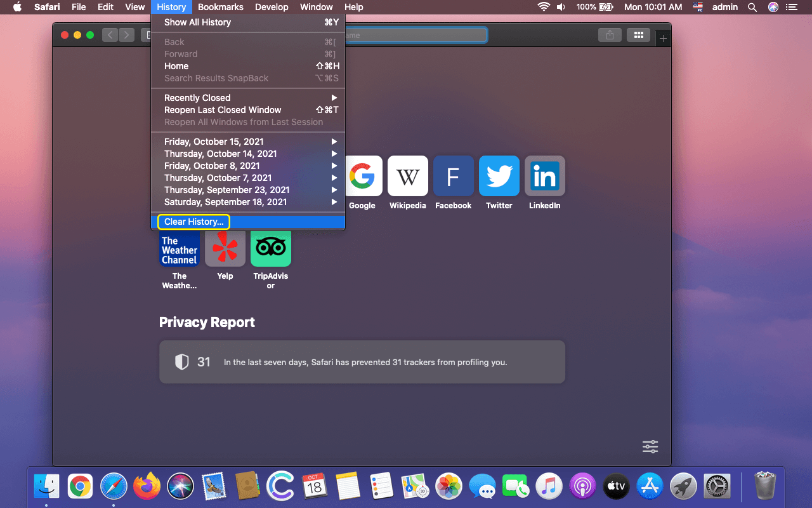Expand Thursday, October 7, 2021 history
Screen dimensions: 812x508
[x=248, y=178]
